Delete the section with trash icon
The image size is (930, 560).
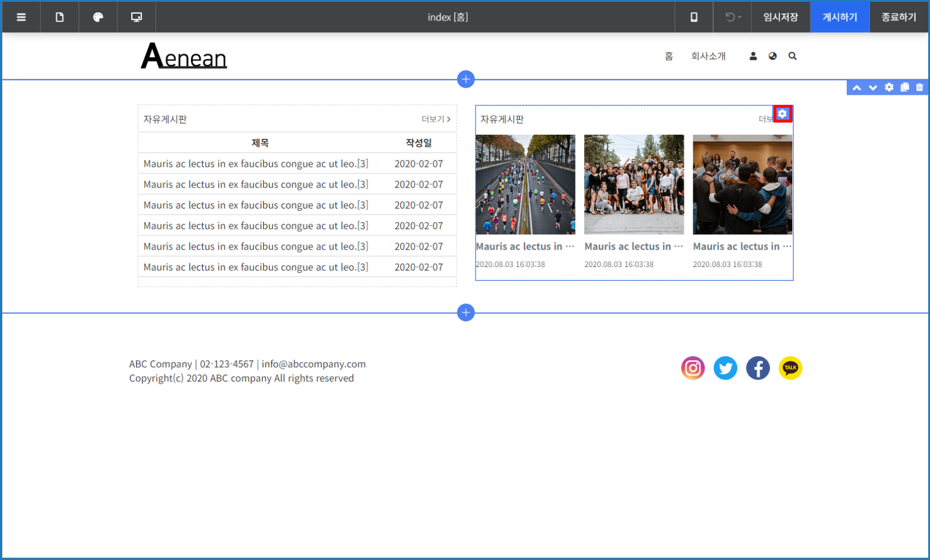pyautogui.click(x=919, y=87)
